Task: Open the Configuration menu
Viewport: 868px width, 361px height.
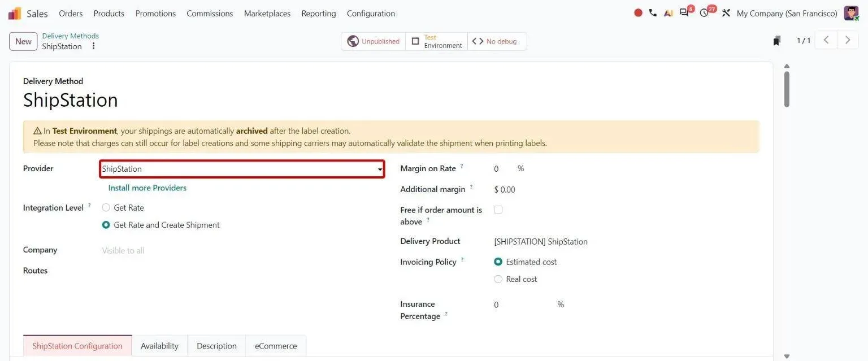Action: pos(371,13)
